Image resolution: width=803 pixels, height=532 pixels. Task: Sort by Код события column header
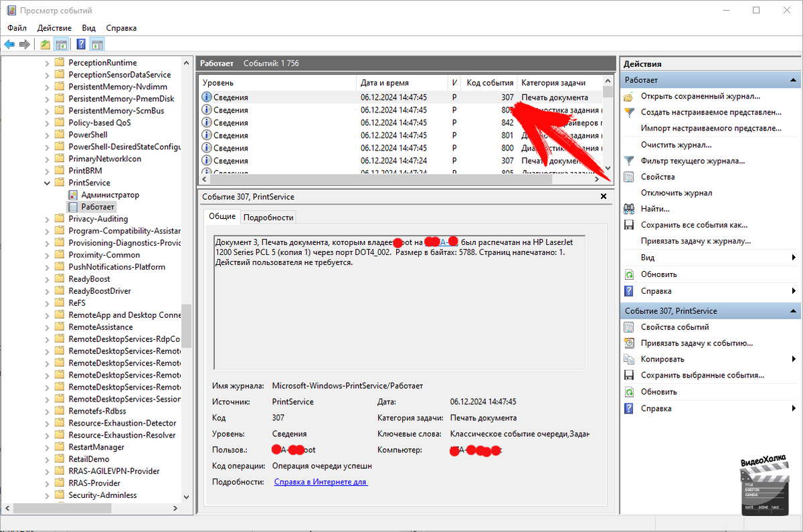490,83
